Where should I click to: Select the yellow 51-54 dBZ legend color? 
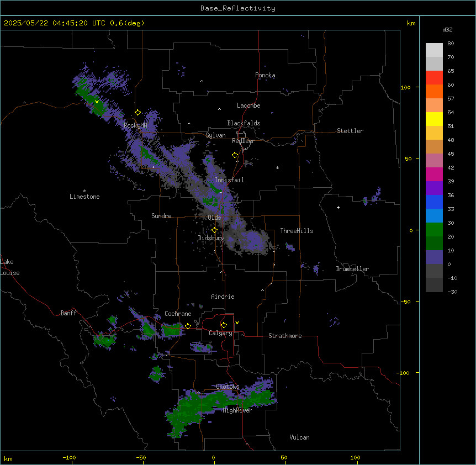pyautogui.click(x=434, y=119)
